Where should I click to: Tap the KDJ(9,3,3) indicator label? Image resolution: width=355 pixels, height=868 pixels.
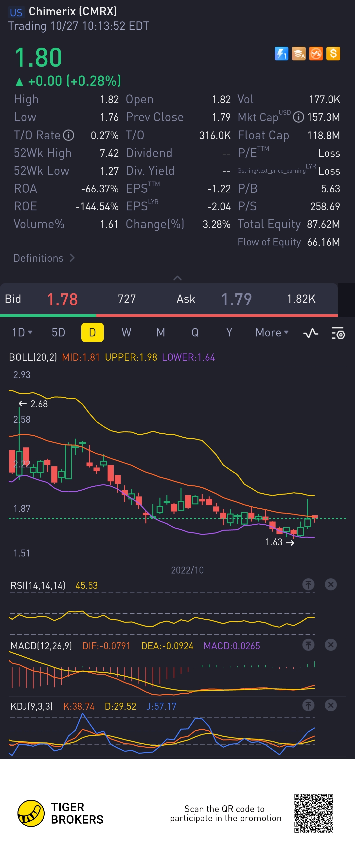pos(32,706)
